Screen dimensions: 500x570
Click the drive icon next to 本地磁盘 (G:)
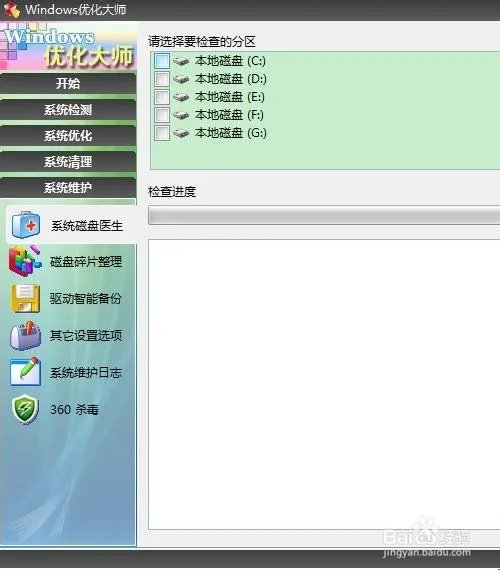point(181,133)
